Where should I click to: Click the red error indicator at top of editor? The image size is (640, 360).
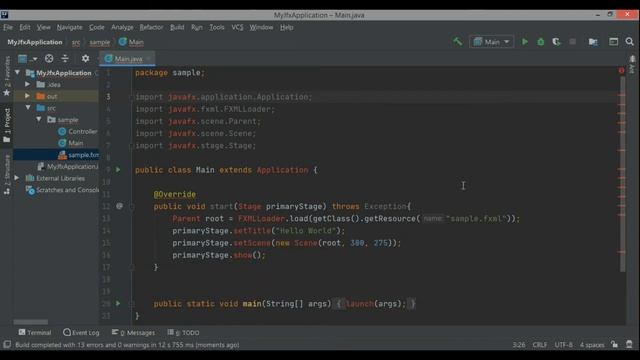pyautogui.click(x=621, y=71)
